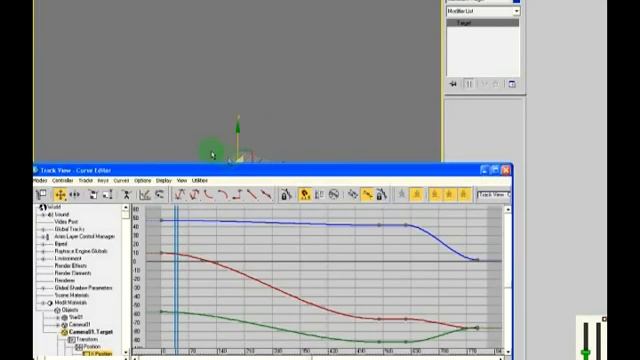The image size is (640, 360).
Task: Expand the Camera01 object node
Action: pos(58,325)
